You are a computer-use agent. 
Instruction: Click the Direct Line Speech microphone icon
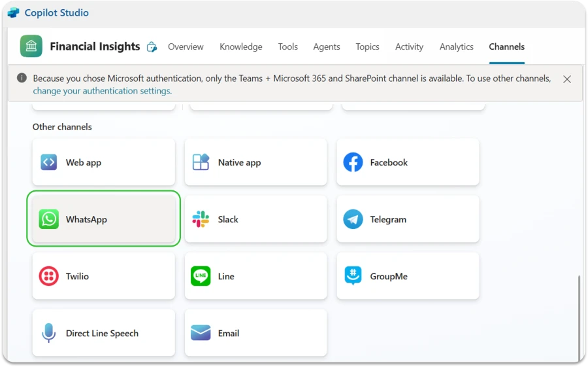(x=49, y=333)
